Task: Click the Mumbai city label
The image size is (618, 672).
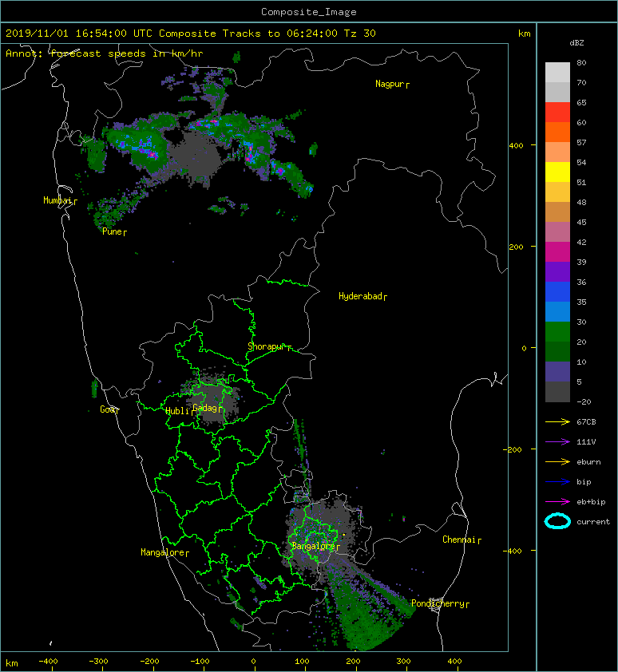Action: click(x=57, y=200)
